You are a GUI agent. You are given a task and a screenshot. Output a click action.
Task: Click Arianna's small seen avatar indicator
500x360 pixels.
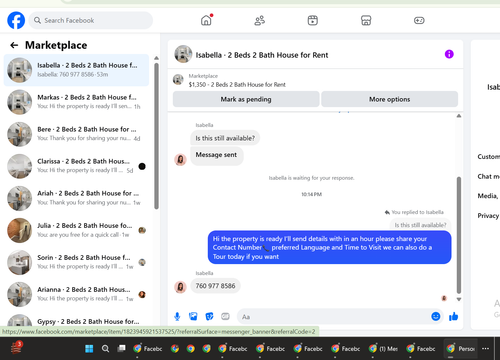142,294
